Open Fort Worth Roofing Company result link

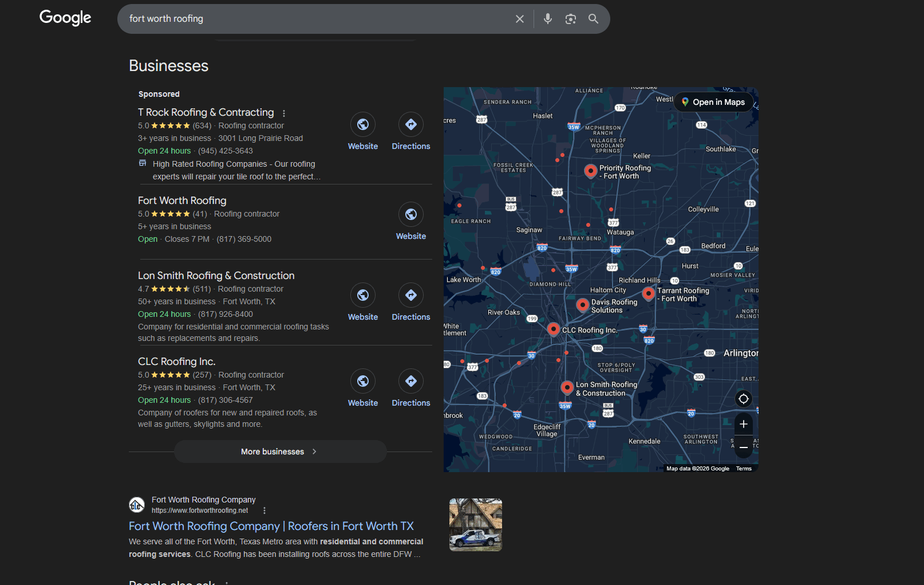(x=271, y=526)
